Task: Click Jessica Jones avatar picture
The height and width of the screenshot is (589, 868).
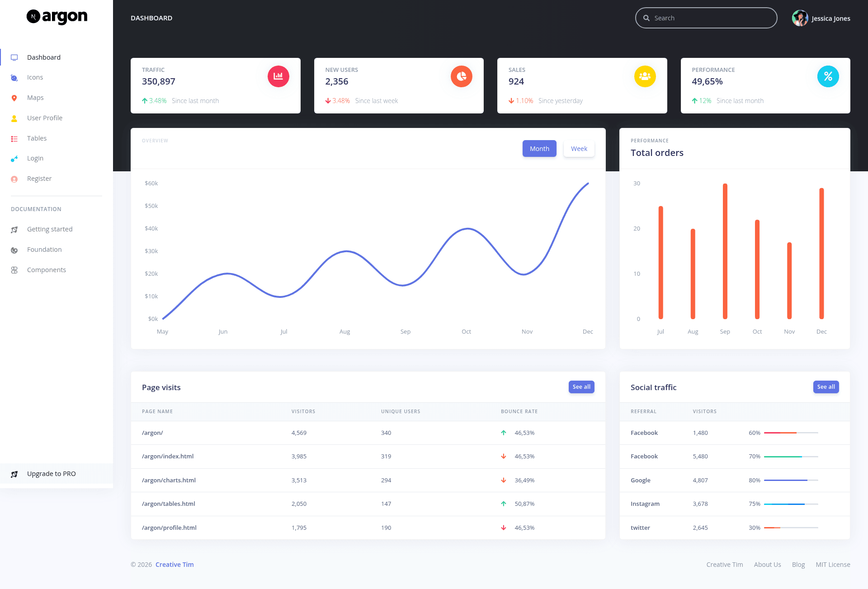Action: pos(800,18)
